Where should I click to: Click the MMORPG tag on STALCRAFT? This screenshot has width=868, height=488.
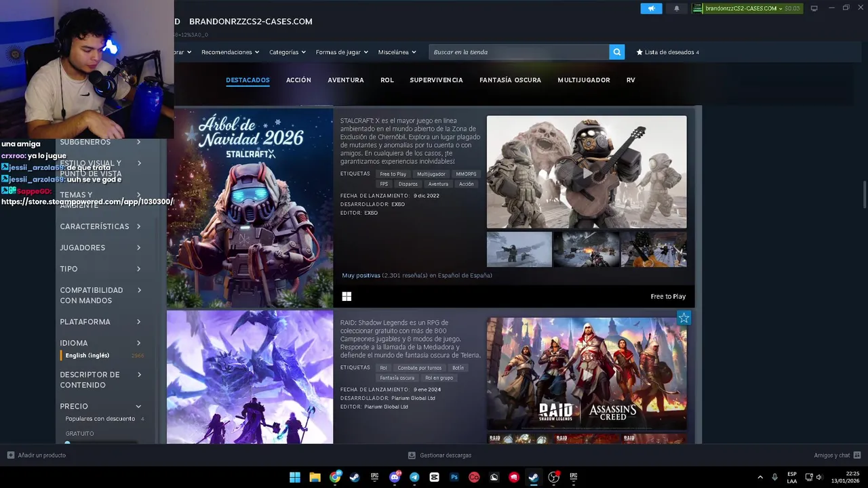(x=466, y=174)
